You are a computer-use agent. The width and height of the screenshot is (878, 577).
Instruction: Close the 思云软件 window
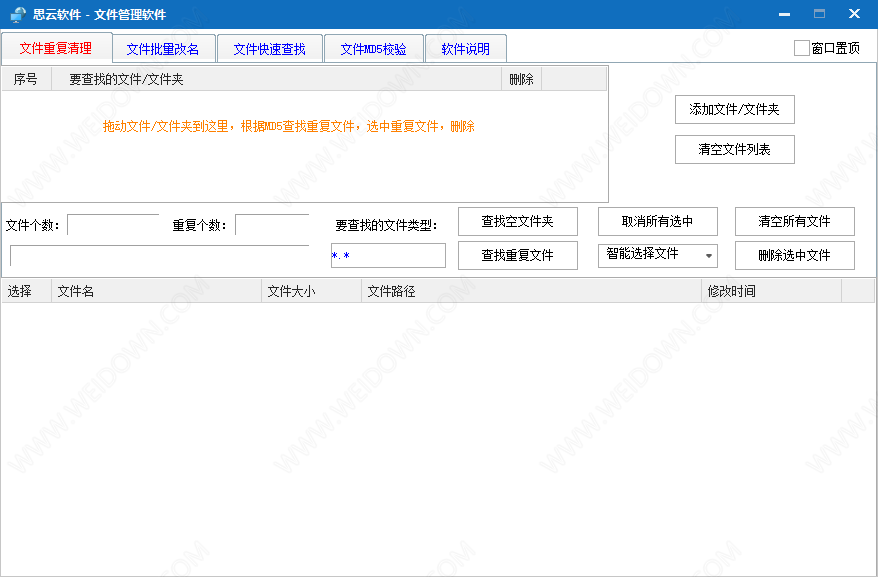point(854,14)
